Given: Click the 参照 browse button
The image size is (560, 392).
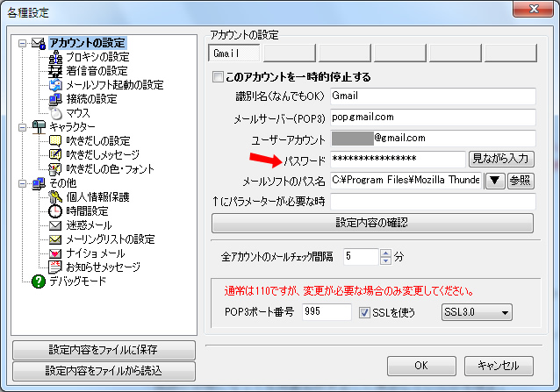Looking at the screenshot, I should pos(521,181).
